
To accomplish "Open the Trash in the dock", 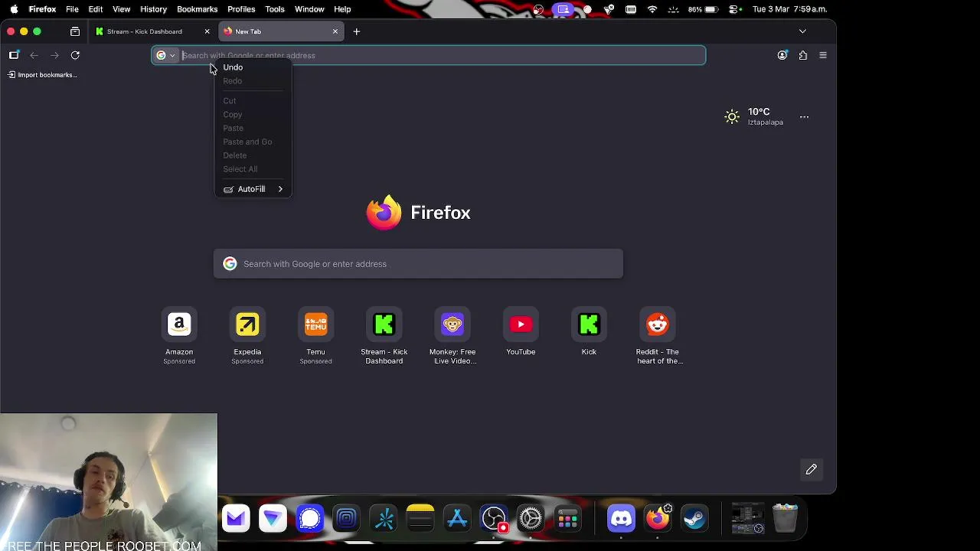I will point(785,518).
